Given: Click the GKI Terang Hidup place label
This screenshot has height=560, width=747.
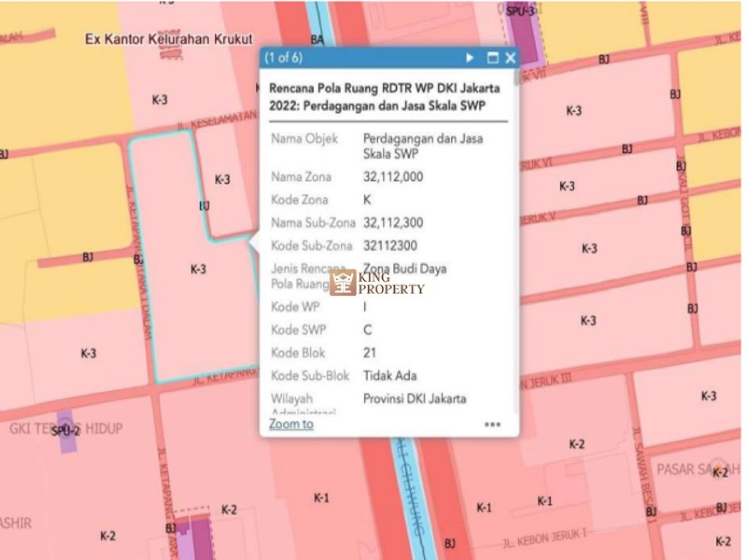Looking at the screenshot, I should pyautogui.click(x=66, y=429).
